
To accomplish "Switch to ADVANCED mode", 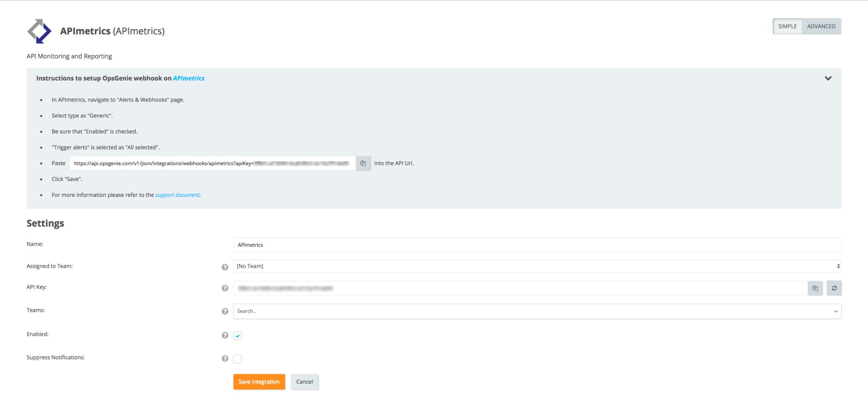I will (x=821, y=26).
